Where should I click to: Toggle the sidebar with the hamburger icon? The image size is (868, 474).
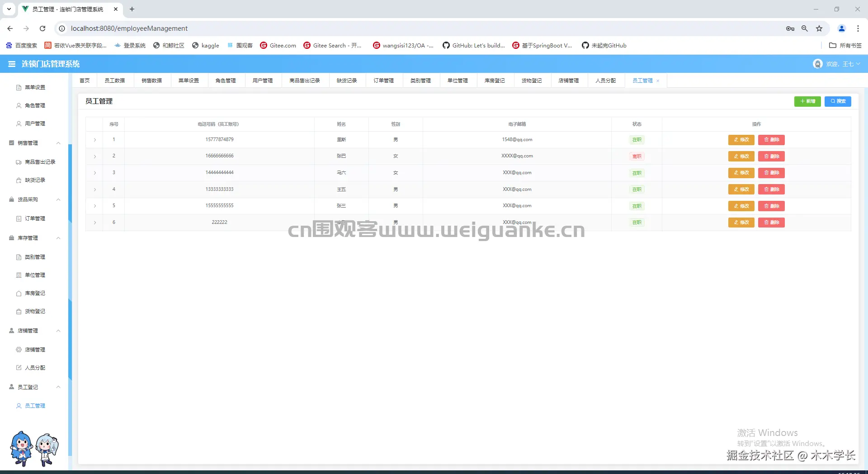12,64
